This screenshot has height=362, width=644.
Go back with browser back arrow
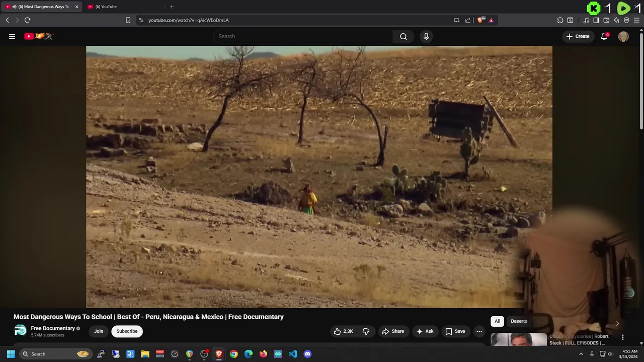(7, 20)
